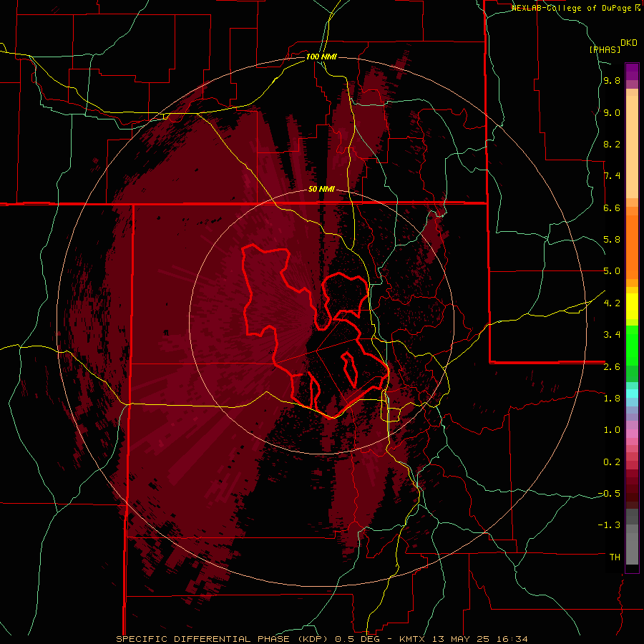The height and width of the screenshot is (644, 644).
Task: Pick the cyan segment of color bar
Action: pyautogui.click(x=632, y=394)
